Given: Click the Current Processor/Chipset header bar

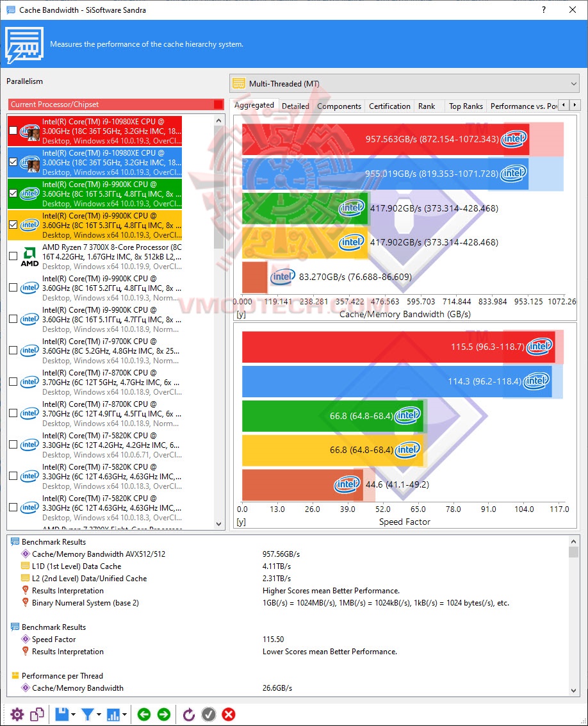Looking at the screenshot, I should pyautogui.click(x=116, y=104).
